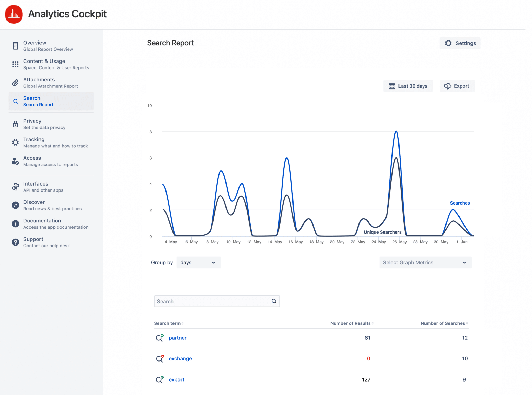Click the Search magnifier icon in sidebar
The height and width of the screenshot is (395, 532).
click(15, 101)
